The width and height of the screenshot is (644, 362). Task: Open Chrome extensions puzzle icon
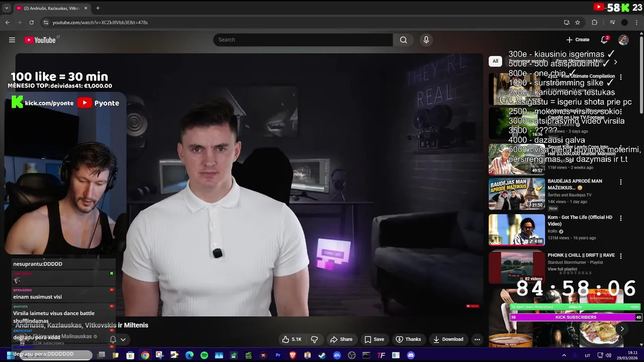coord(594,22)
